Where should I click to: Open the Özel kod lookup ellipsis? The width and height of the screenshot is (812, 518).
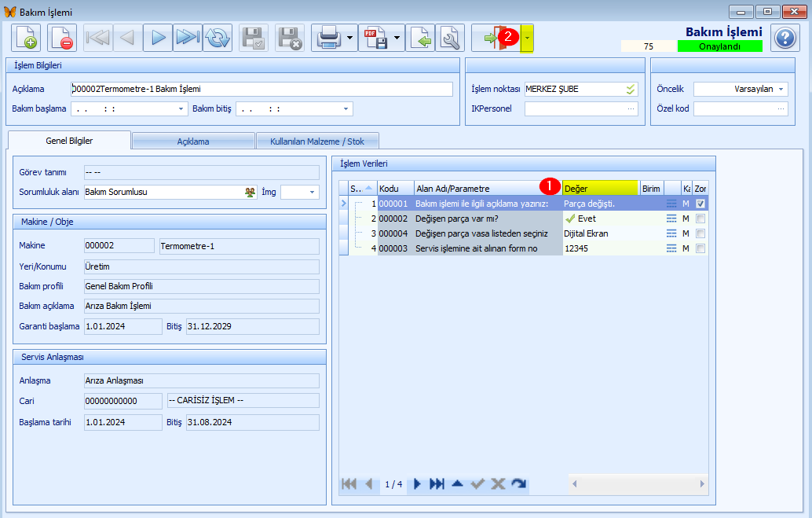click(781, 109)
